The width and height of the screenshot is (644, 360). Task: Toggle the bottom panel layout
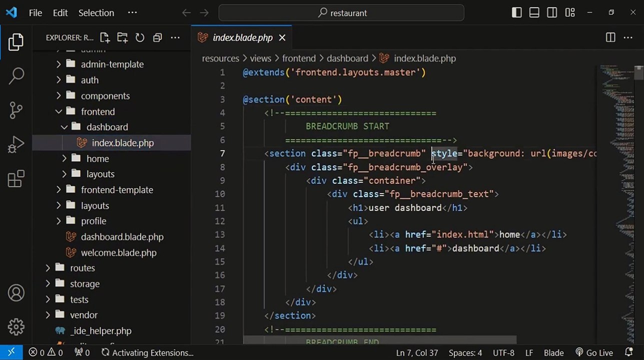(534, 12)
